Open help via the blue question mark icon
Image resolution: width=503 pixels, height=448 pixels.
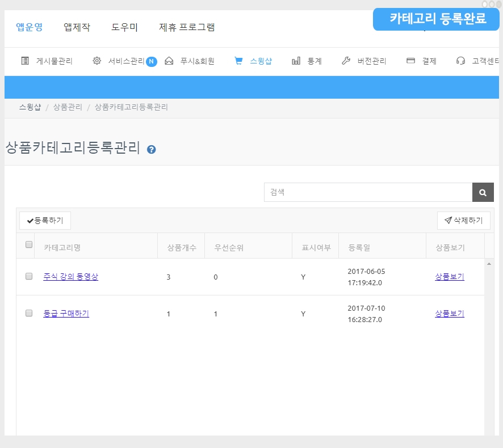pos(152,149)
